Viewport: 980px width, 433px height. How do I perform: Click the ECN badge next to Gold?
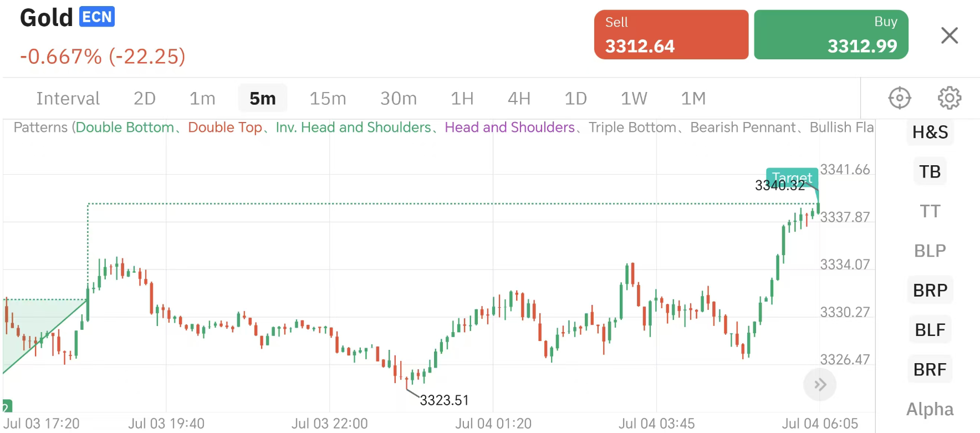coord(97,17)
